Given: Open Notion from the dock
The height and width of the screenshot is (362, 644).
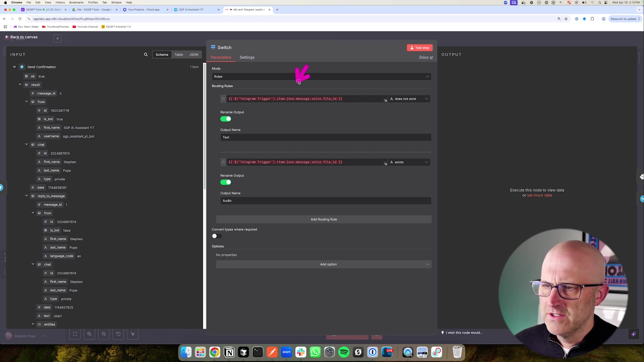Looking at the screenshot, I should click(229, 352).
